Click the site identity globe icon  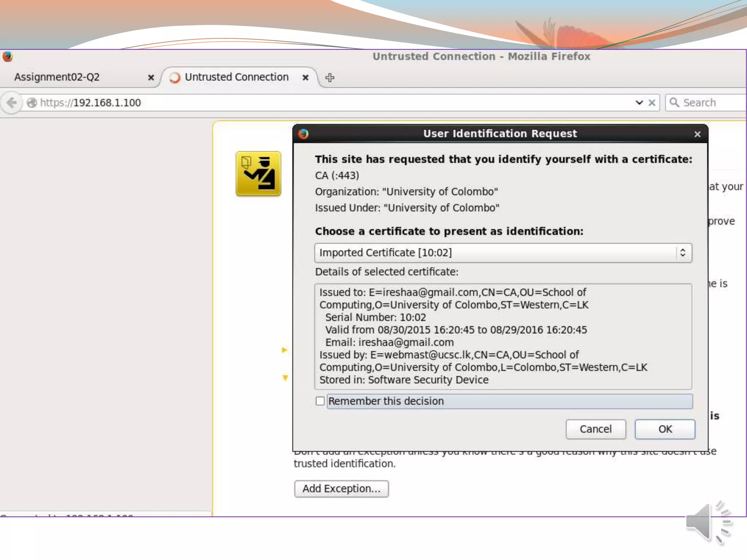tap(32, 103)
